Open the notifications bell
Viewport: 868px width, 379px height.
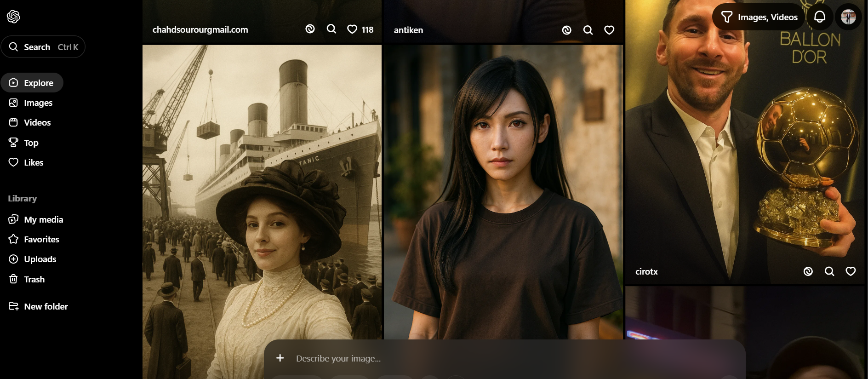pos(820,17)
